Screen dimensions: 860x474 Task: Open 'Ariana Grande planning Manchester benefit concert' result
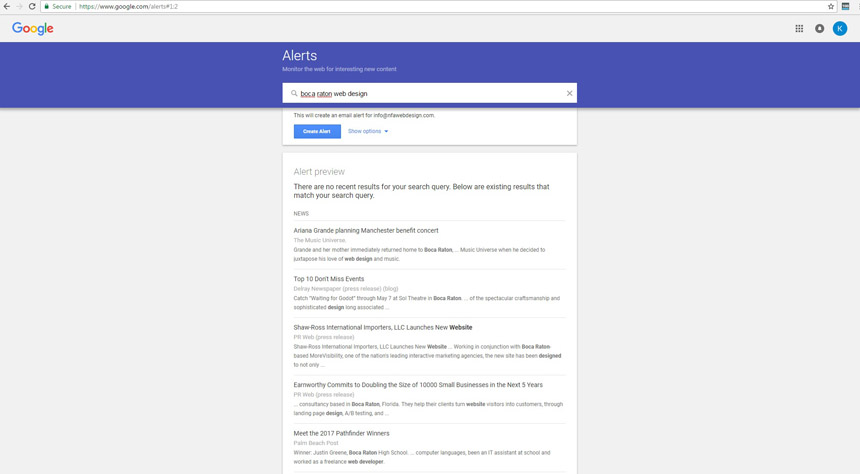click(366, 230)
